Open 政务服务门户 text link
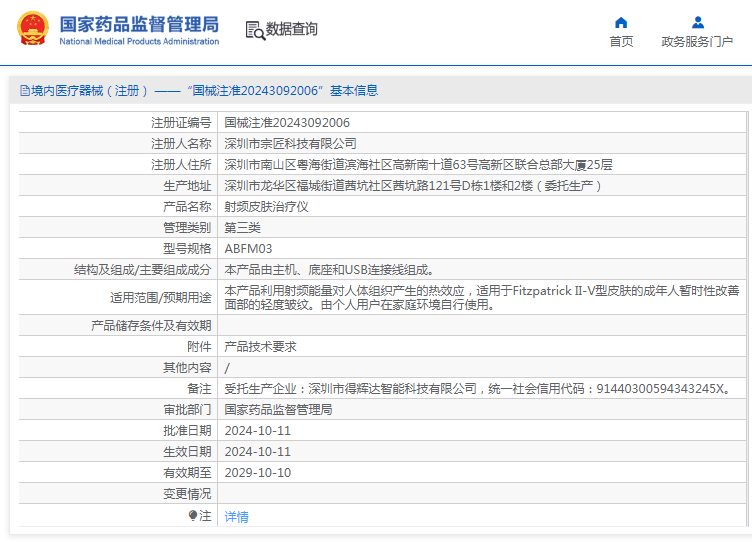The height and width of the screenshot is (542, 752). [x=697, y=42]
